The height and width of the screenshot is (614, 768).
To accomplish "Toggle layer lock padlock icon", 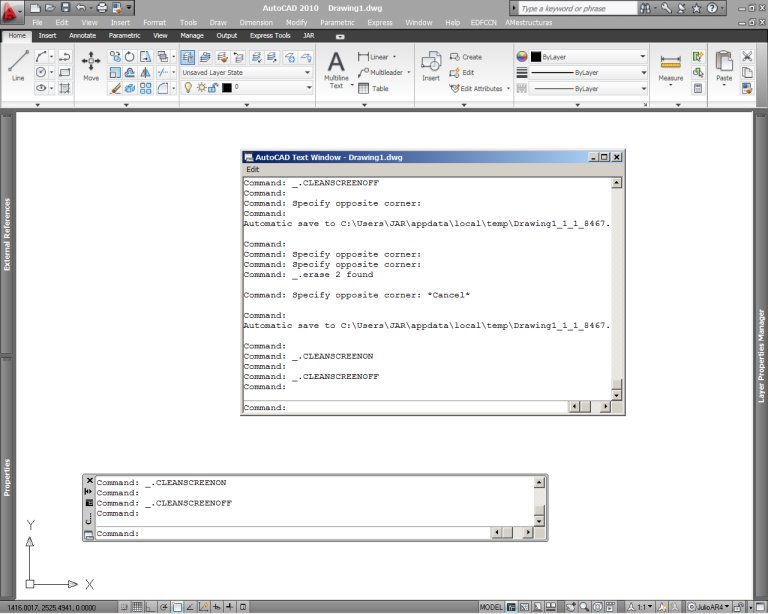I will tap(213, 88).
